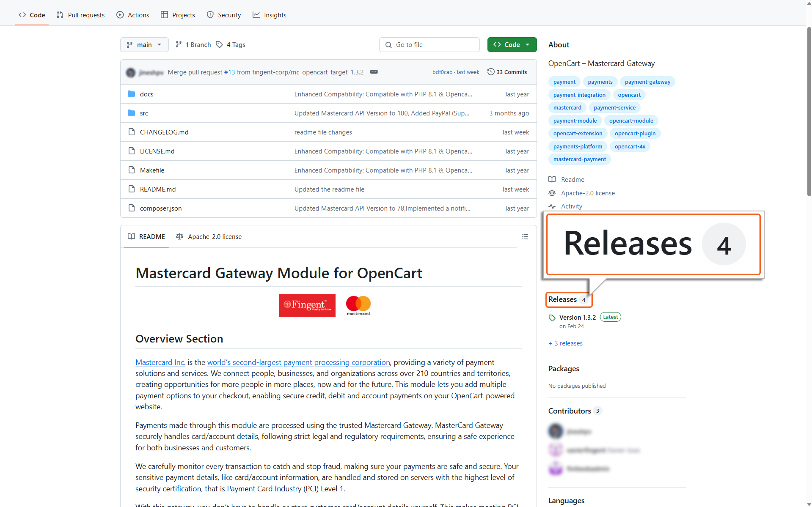
Task: Click the opencart-4x topic tag
Action: point(630,146)
